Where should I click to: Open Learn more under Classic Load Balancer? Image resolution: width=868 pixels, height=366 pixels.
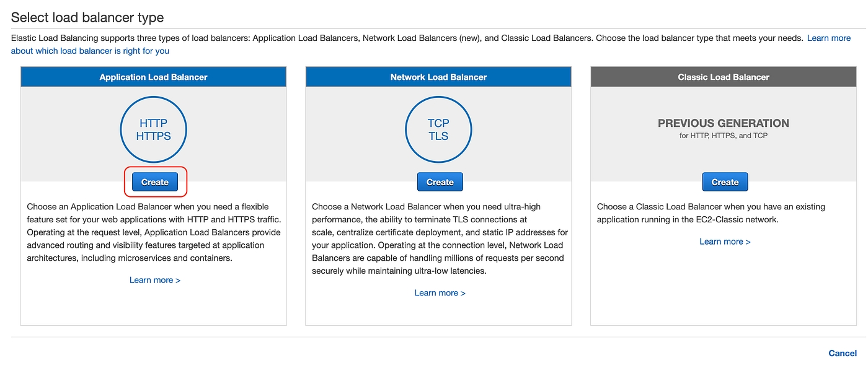point(725,242)
